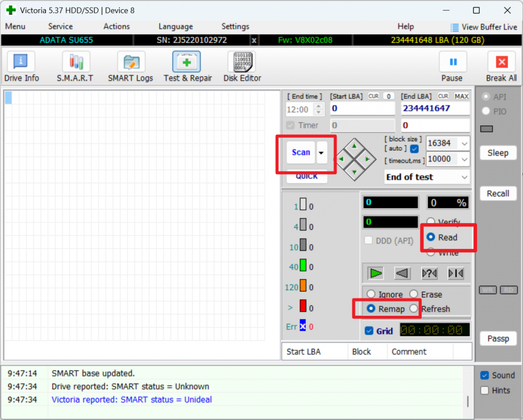Image resolution: width=523 pixels, height=420 pixels.
Task: Click the QUICK button
Action: [307, 176]
